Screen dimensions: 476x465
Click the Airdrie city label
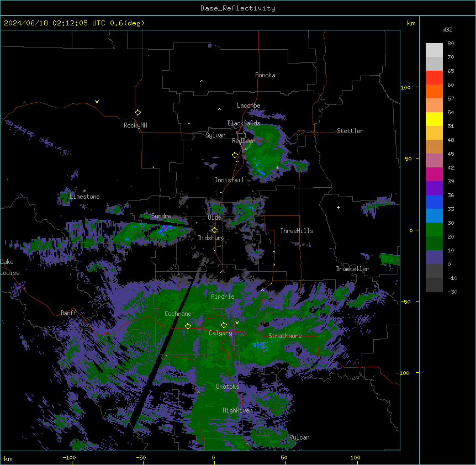[x=223, y=297]
